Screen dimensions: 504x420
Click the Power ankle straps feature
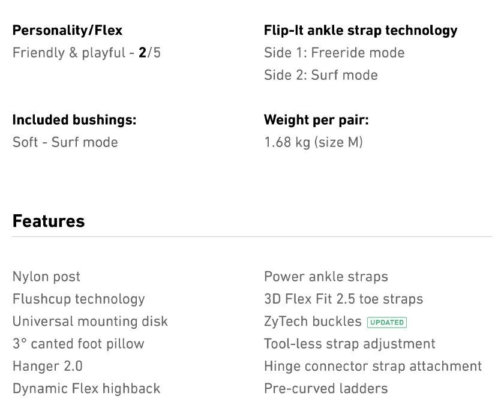coord(326,277)
